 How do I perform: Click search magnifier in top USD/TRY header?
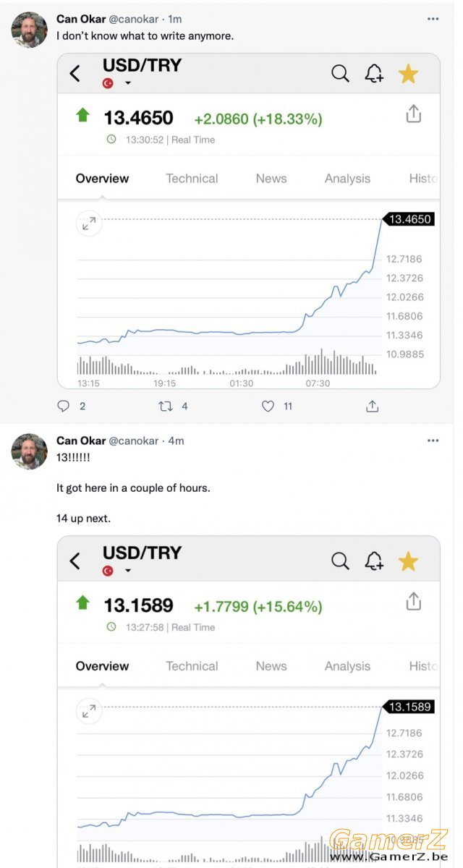pos(340,73)
